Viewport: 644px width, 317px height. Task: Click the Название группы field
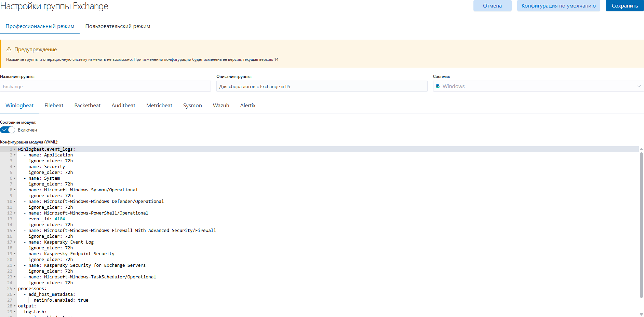pyautogui.click(x=105, y=86)
